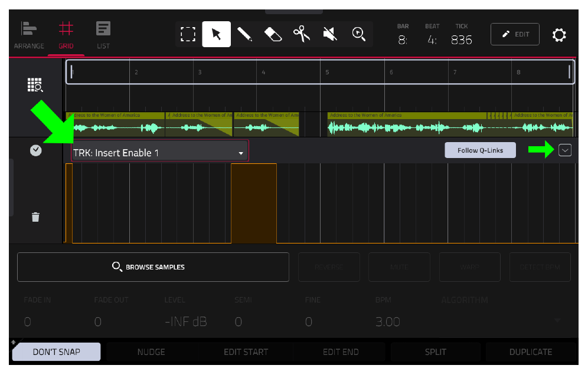This screenshot has height=375, width=588.
Task: Click the Follow Q-Links button
Action: click(x=480, y=150)
